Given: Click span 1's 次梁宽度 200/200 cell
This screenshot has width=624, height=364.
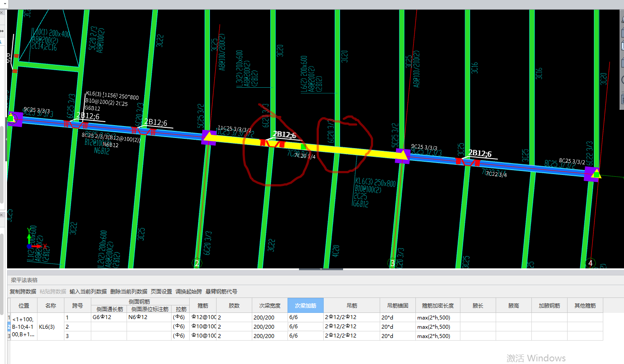Looking at the screenshot, I should click(270, 317).
